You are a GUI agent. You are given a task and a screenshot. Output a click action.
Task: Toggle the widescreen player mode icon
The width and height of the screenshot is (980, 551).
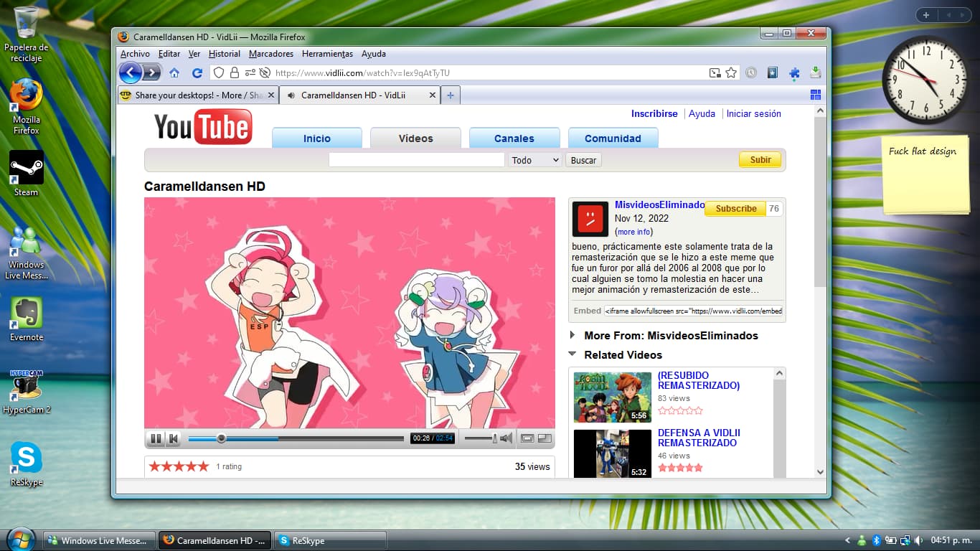(x=527, y=438)
